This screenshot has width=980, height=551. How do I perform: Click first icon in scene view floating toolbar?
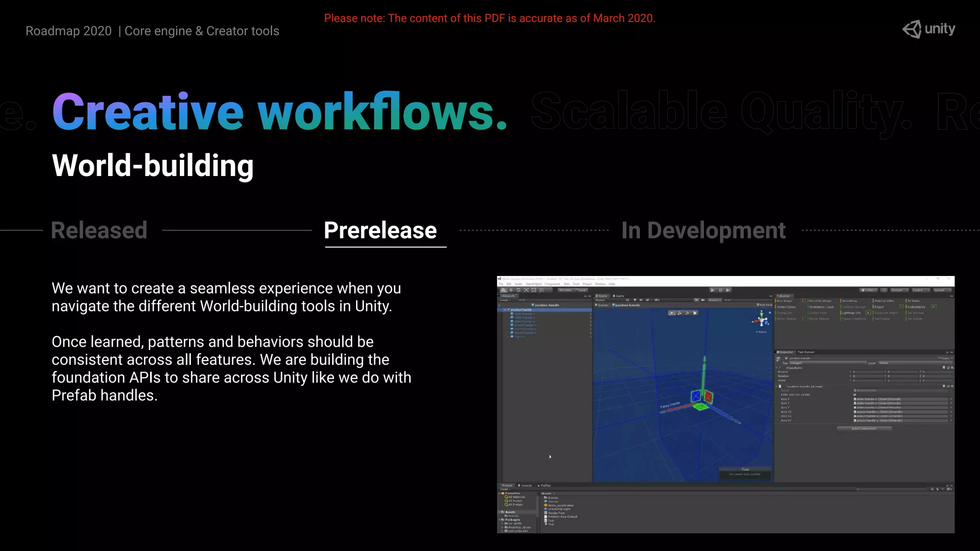point(672,313)
